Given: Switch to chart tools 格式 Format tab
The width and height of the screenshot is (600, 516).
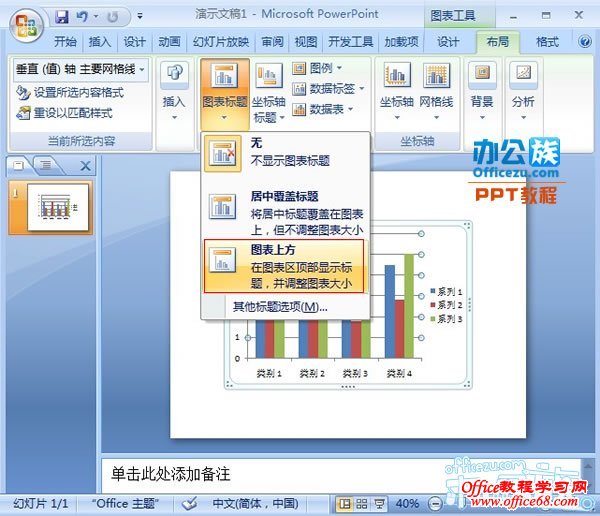Looking at the screenshot, I should pyautogui.click(x=548, y=41).
